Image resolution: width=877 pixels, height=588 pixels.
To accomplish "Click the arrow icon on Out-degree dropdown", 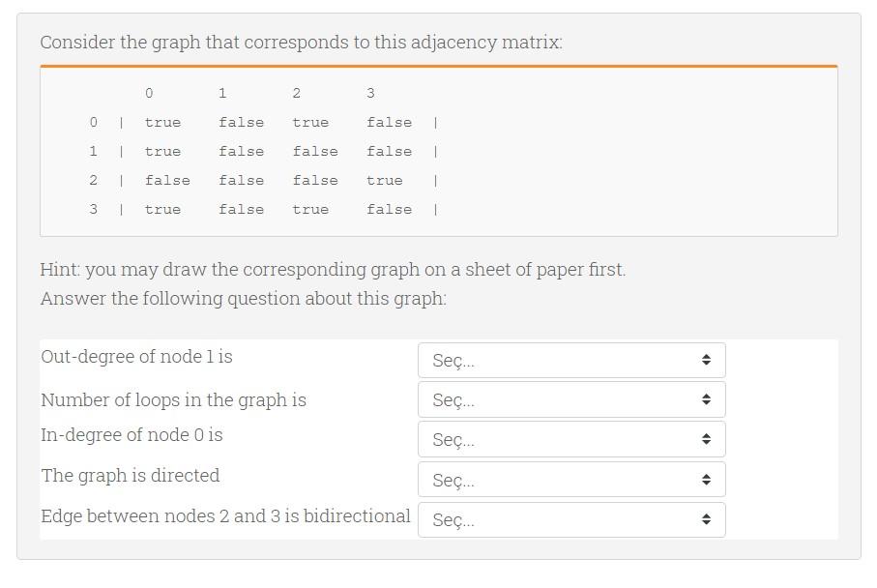I will click(707, 360).
